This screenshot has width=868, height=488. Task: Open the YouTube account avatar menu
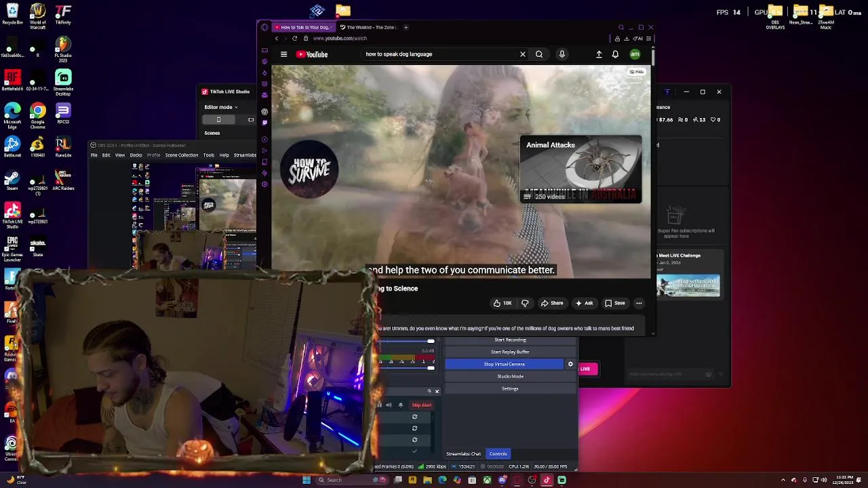click(635, 54)
